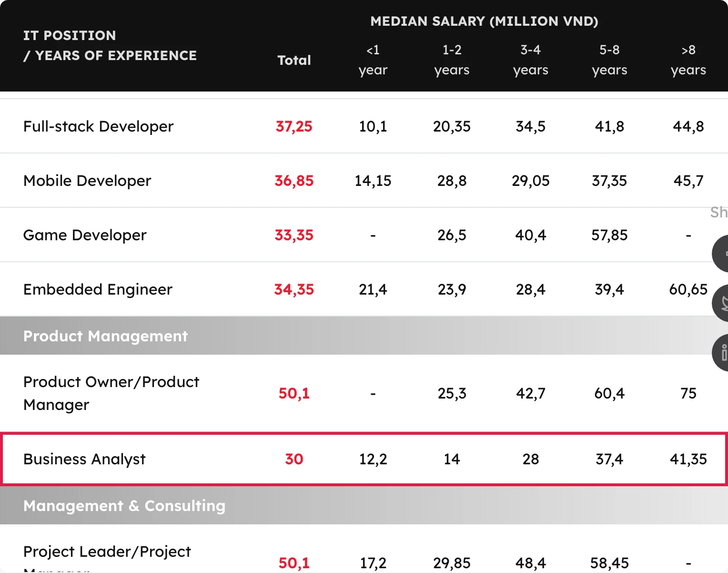Share the page via the Twitter bird icon
728x573 pixels.
(720, 303)
